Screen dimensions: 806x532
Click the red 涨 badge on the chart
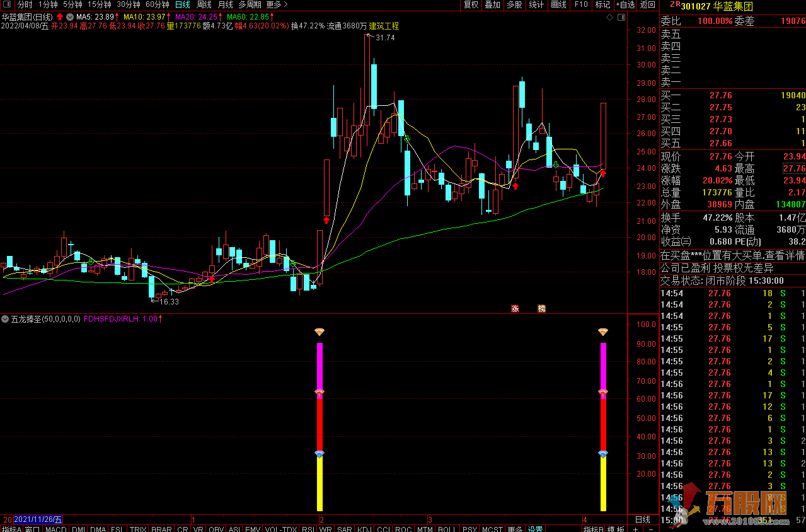tap(515, 308)
